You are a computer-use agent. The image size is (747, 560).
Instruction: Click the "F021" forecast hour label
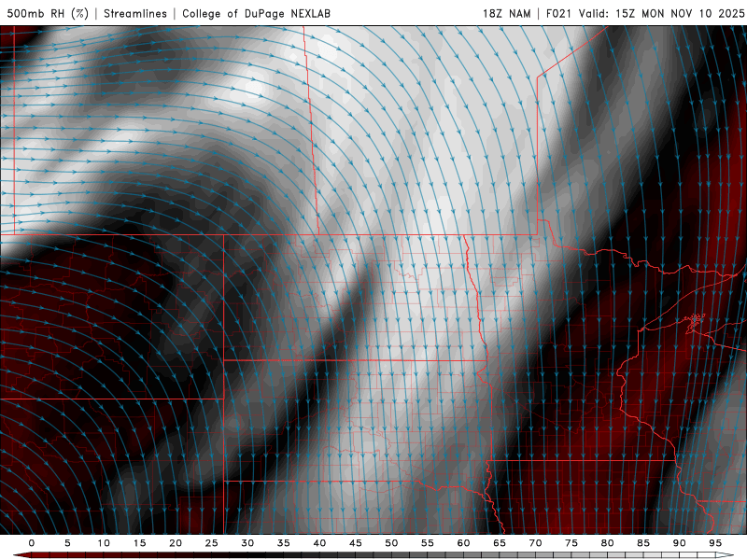pos(558,13)
